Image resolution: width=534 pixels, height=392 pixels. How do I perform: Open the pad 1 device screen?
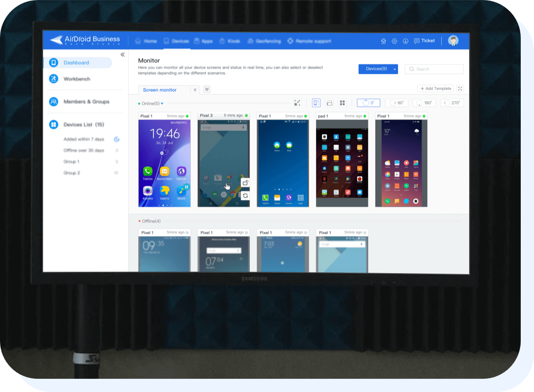pos(342,163)
